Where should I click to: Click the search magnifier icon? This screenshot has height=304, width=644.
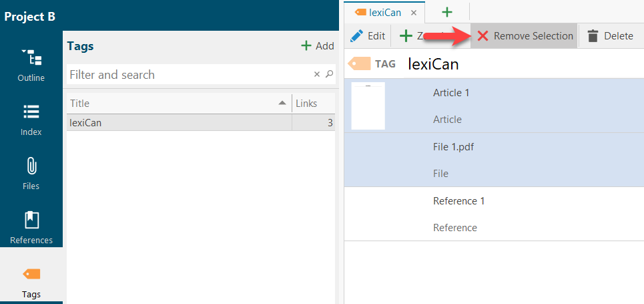click(329, 74)
